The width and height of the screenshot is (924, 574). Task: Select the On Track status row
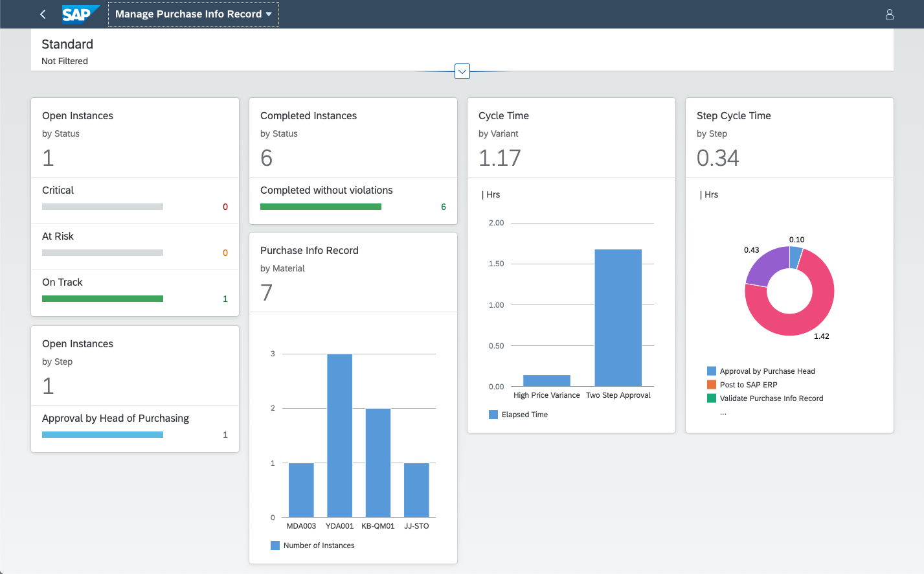coord(135,293)
